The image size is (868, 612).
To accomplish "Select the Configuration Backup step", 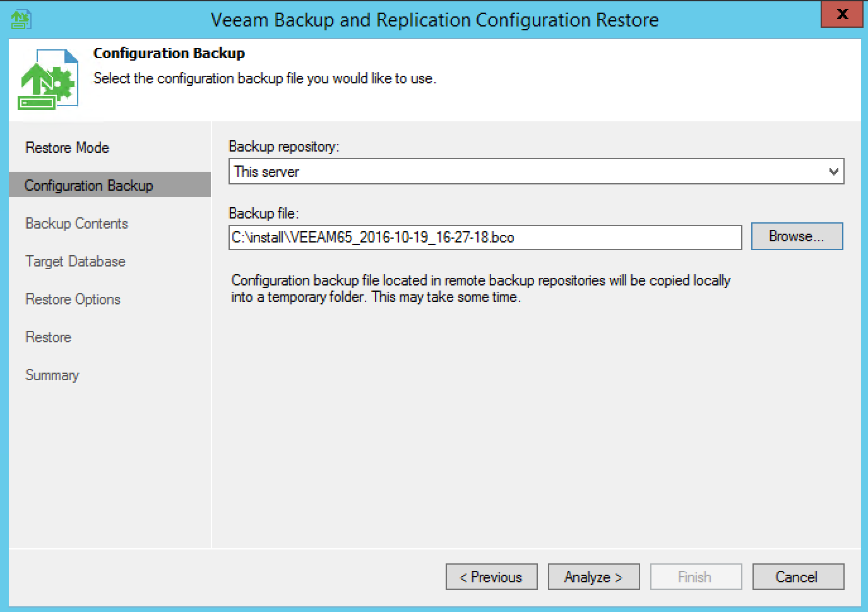I will coord(110,185).
